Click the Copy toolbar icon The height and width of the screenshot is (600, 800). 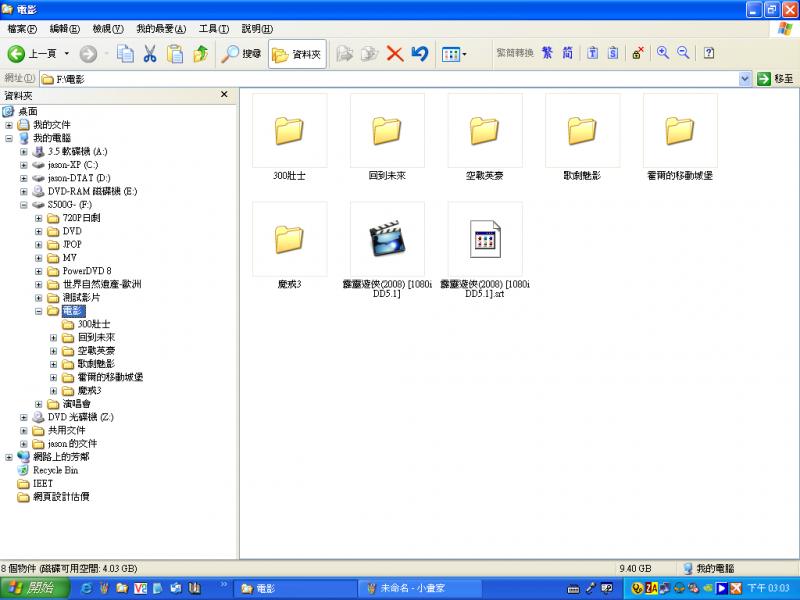tap(125, 54)
